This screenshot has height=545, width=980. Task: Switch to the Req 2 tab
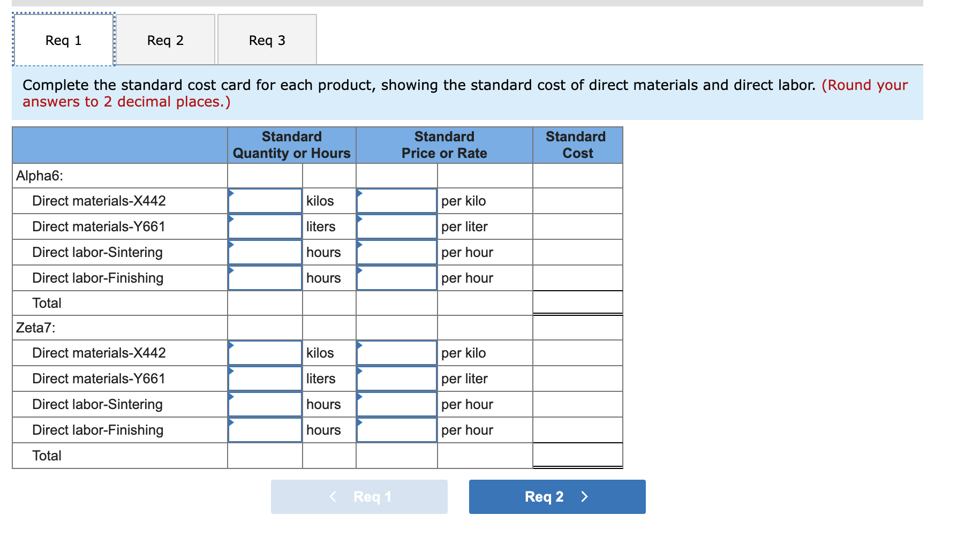[165, 40]
